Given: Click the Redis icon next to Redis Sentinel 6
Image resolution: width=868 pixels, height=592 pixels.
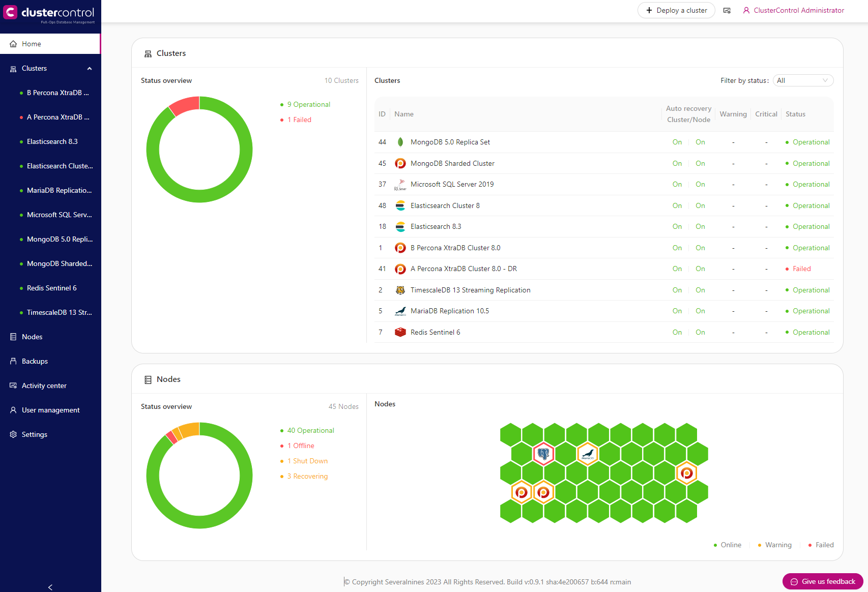Looking at the screenshot, I should pos(400,332).
